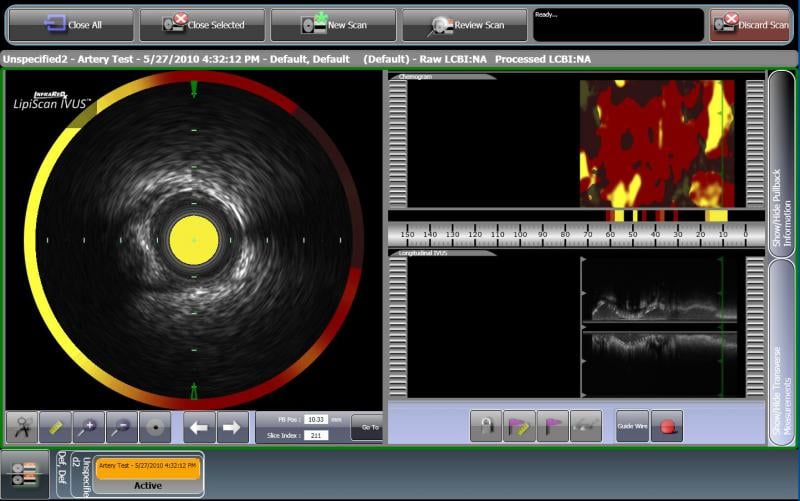Image resolution: width=800 pixels, height=501 pixels.
Task: Toggle Show/Hide Pullback Information panel
Action: click(781, 164)
